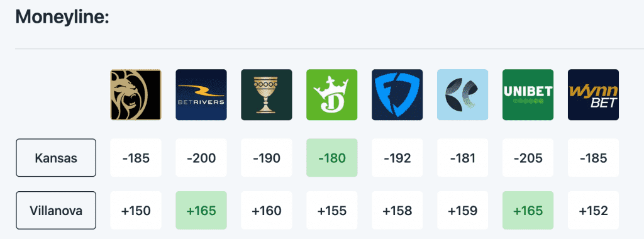644x239 pixels.
Task: Select highlighted Villanova +165 BetRivers odds
Action: click(x=201, y=210)
